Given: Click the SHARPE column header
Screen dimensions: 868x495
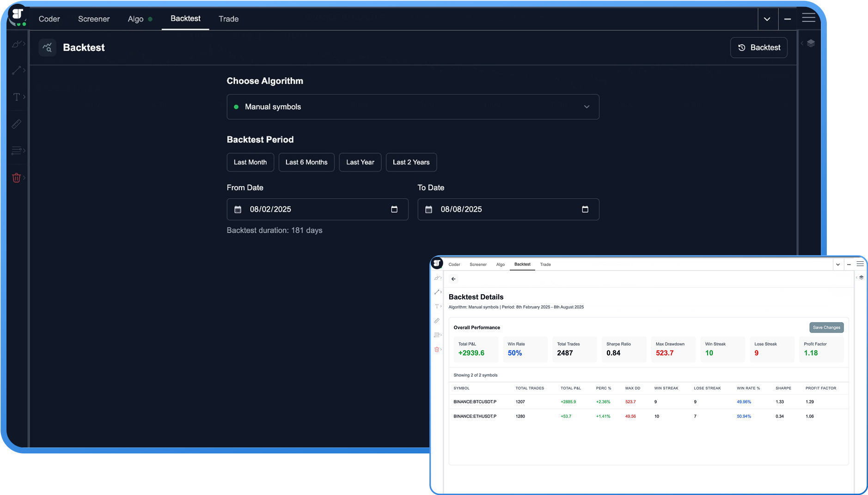Looking at the screenshot, I should (783, 388).
